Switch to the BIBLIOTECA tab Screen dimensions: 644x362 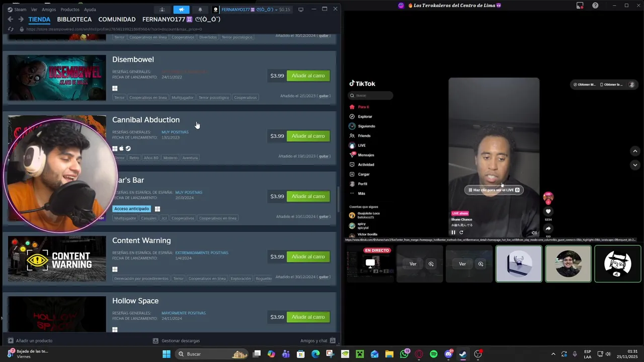point(74,19)
